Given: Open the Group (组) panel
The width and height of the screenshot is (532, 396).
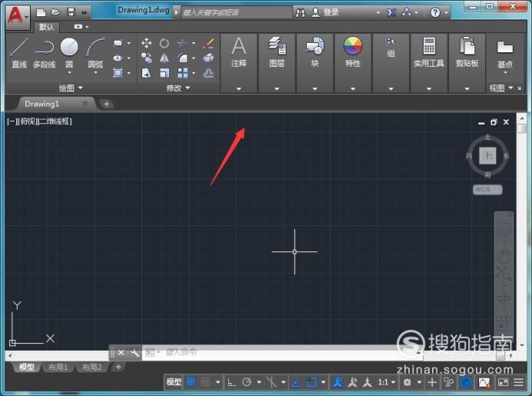Looking at the screenshot, I should click(x=391, y=48).
